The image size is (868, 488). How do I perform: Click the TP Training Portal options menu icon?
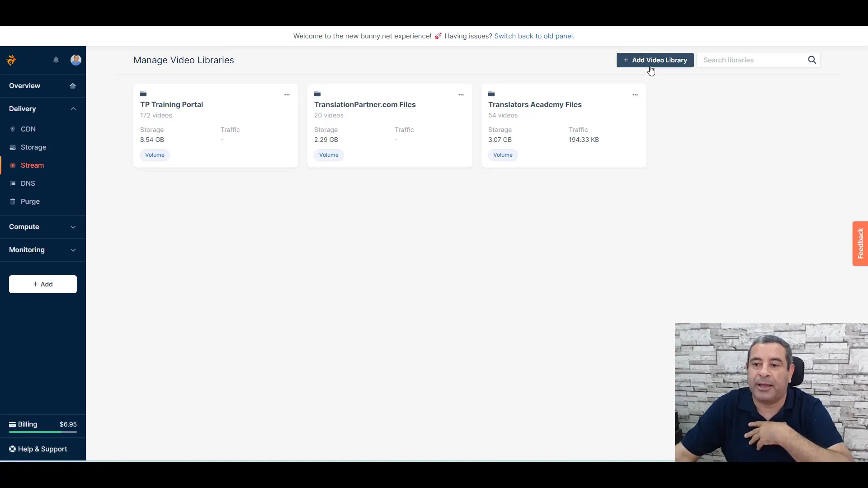(287, 94)
